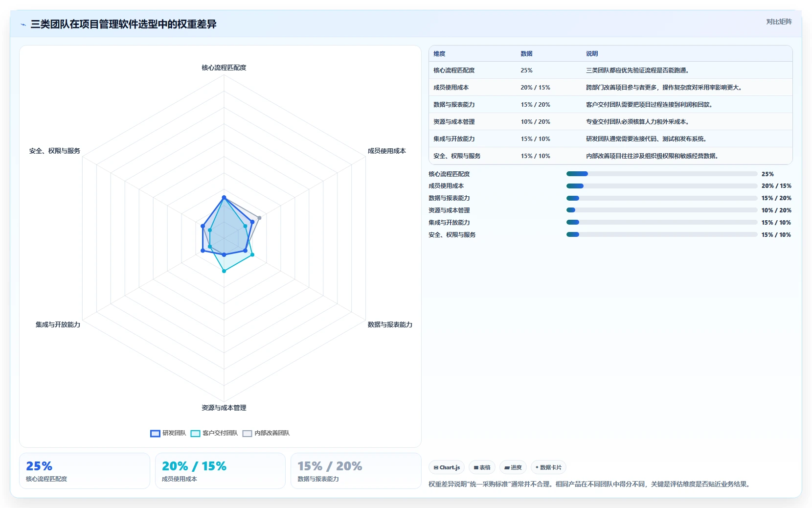The width and height of the screenshot is (812, 508).
Task: Select 数据与报表能力 table row cell
Action: point(454,105)
